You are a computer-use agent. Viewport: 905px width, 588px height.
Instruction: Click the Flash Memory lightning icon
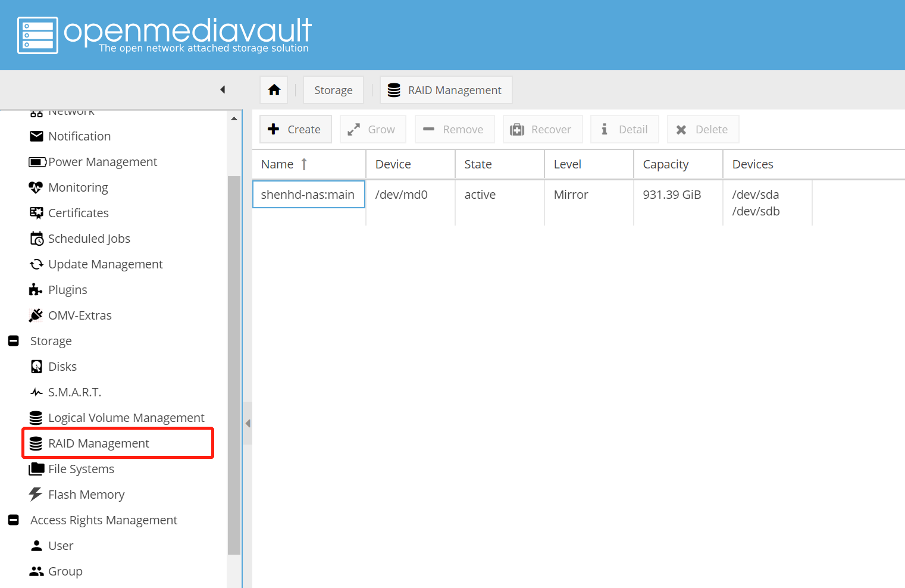[x=36, y=495]
